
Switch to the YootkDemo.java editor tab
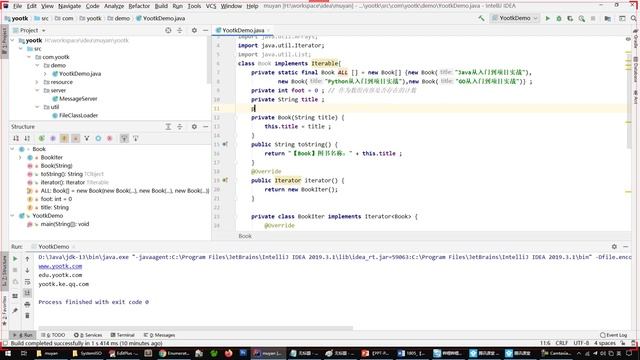(243, 31)
